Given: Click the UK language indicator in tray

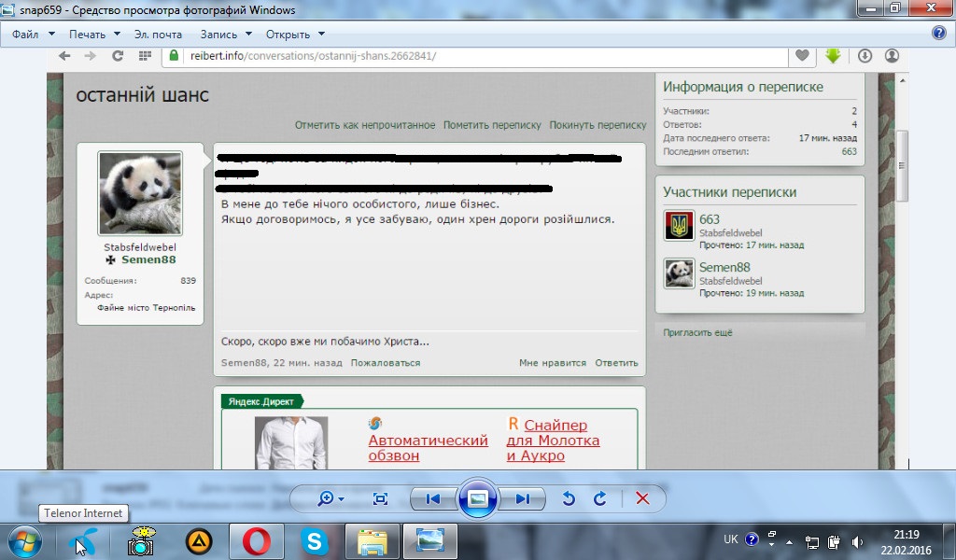Looking at the screenshot, I should point(730,539).
